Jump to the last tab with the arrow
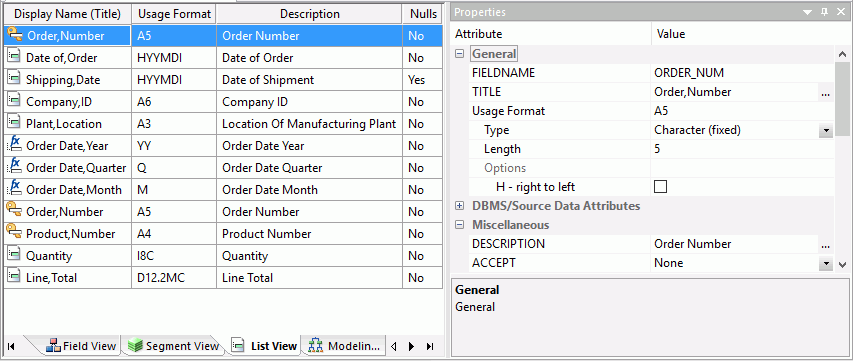Screen dimensions: 853x361 click(430, 346)
